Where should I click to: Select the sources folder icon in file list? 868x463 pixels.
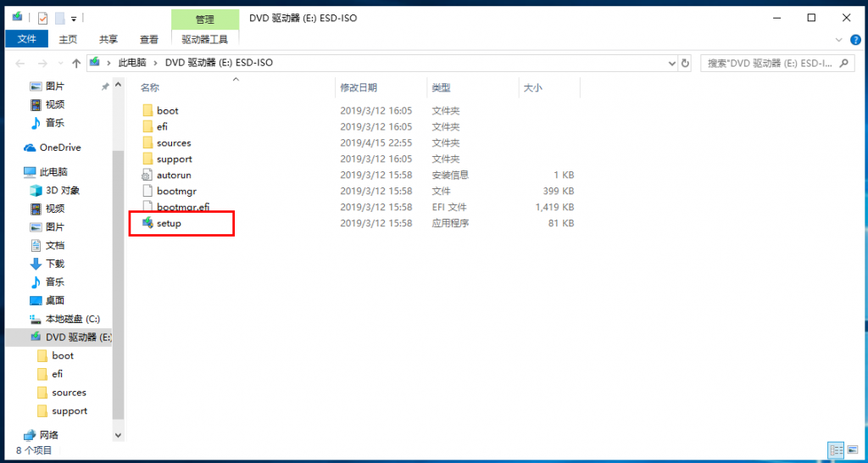click(x=147, y=143)
